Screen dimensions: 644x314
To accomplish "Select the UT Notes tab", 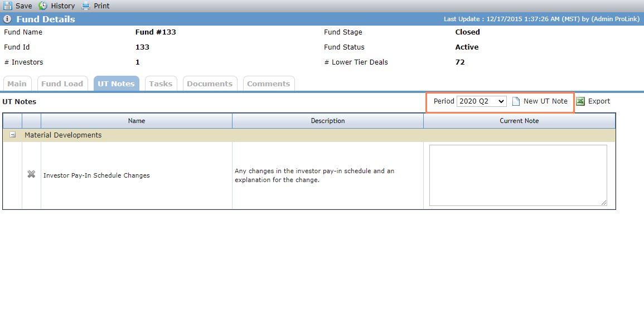I will [116, 84].
